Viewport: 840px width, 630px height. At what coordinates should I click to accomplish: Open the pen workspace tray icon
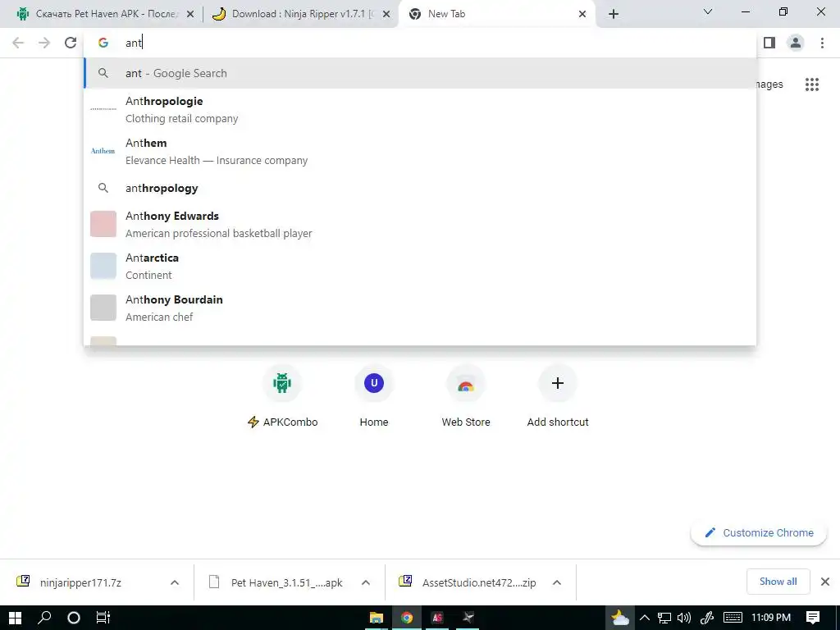tap(707, 618)
